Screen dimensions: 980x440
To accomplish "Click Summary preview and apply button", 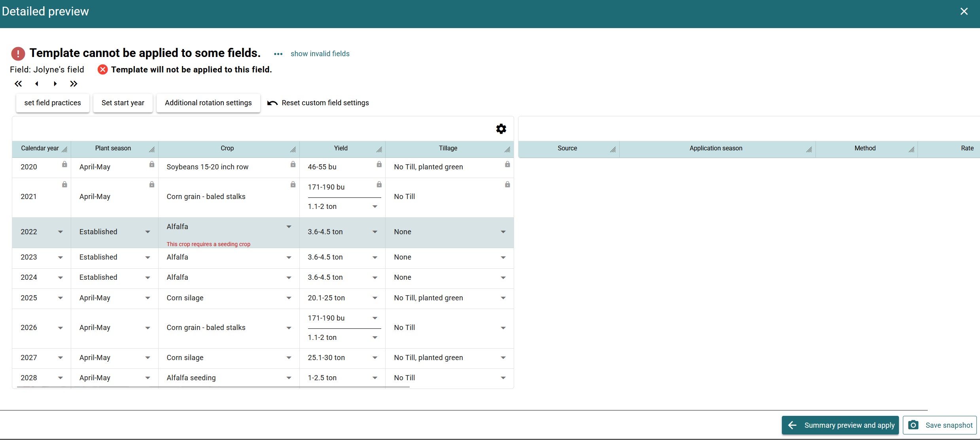I will [x=840, y=425].
